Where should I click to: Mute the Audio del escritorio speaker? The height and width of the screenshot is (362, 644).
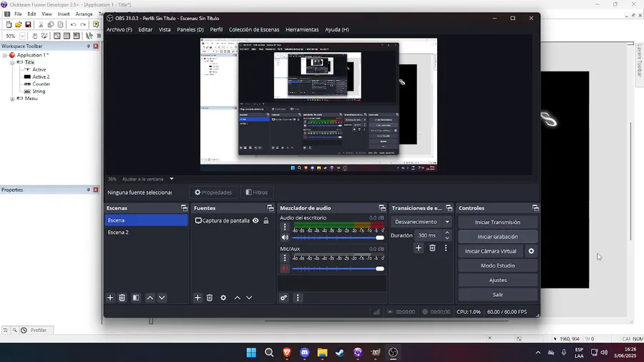pyautogui.click(x=285, y=238)
